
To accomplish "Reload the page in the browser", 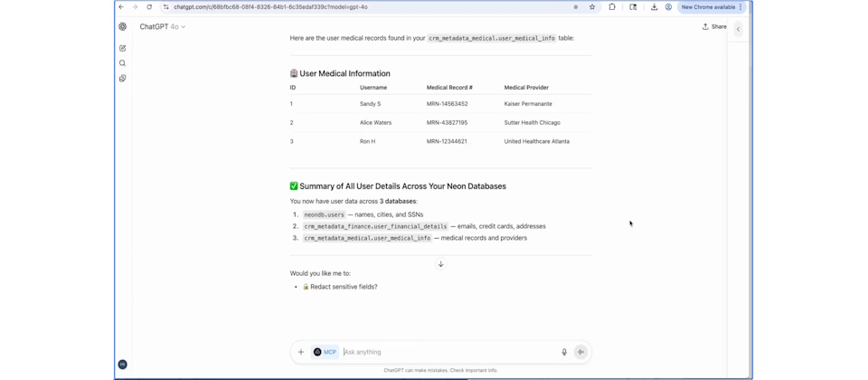I will coord(149,7).
